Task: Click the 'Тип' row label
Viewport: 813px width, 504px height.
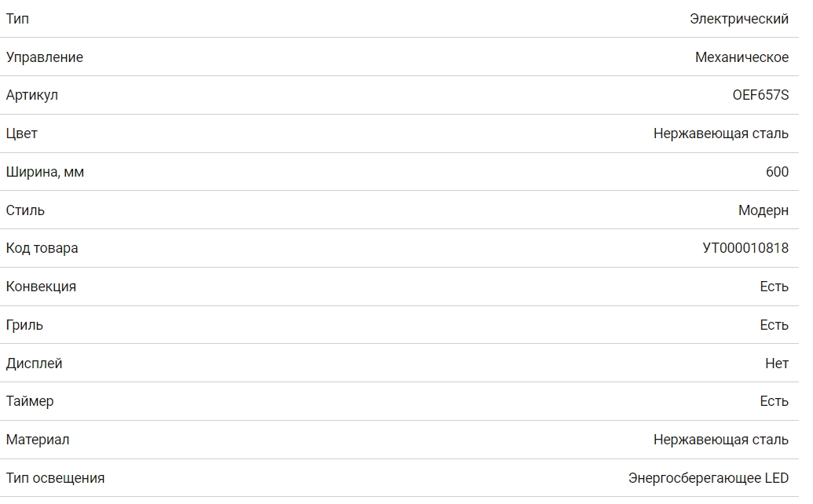Action: pos(17,19)
